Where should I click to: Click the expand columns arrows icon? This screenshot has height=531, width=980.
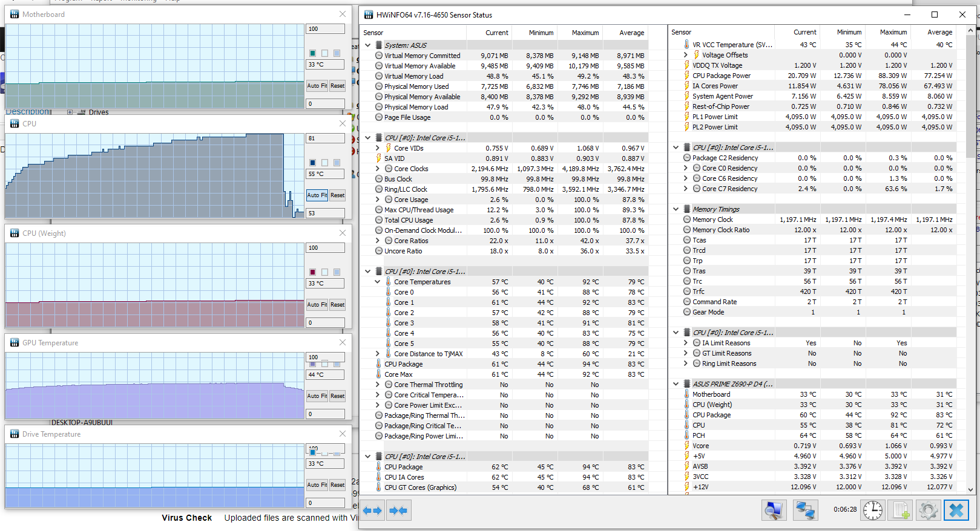pyautogui.click(x=373, y=511)
